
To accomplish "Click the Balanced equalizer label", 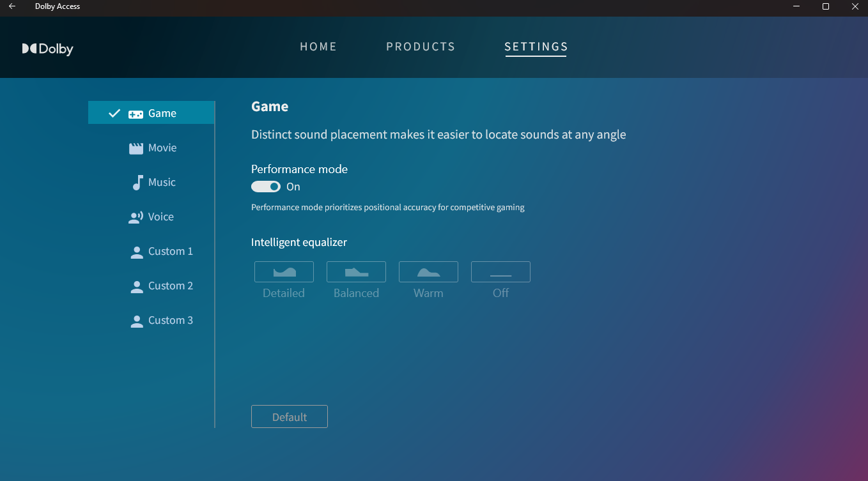I will [x=356, y=293].
